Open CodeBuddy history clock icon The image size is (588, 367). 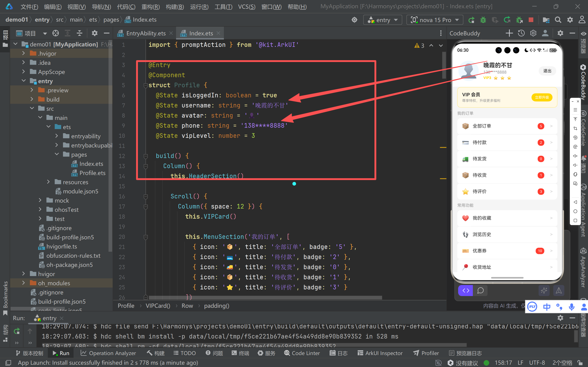(x=521, y=33)
